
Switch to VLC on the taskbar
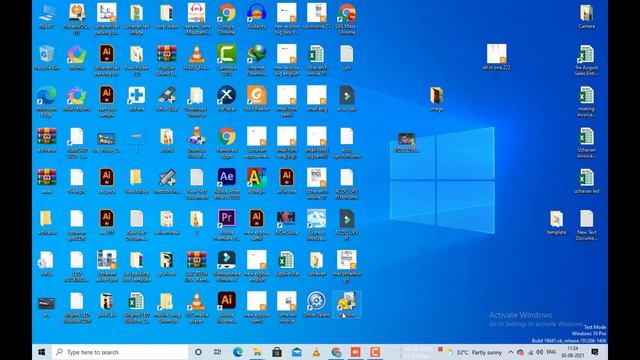pyautogui.click(x=316, y=352)
